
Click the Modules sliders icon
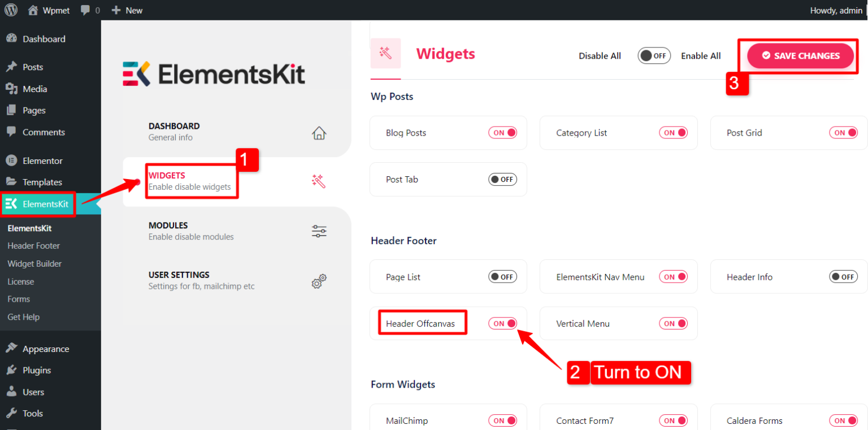click(x=319, y=231)
